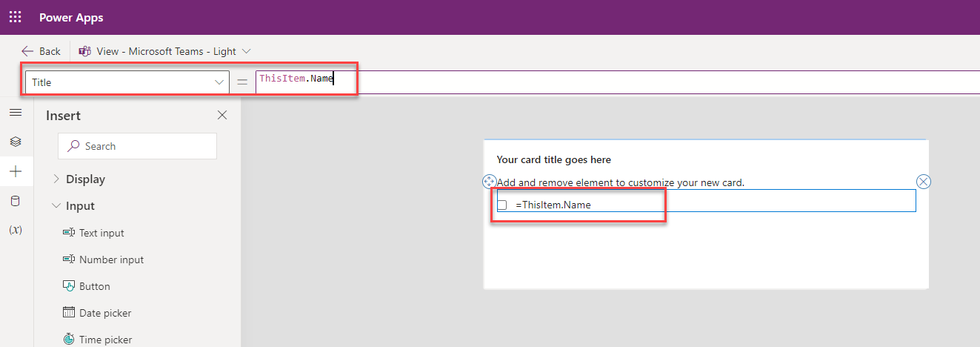Click the move handle icon on the card
The width and height of the screenshot is (980, 347).
coord(489,182)
